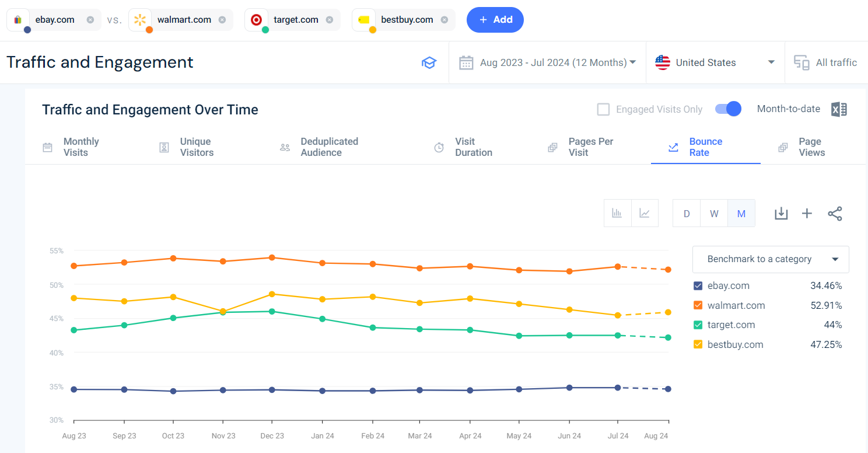
Task: Click the ebay.com site favicon
Action: pos(18,20)
